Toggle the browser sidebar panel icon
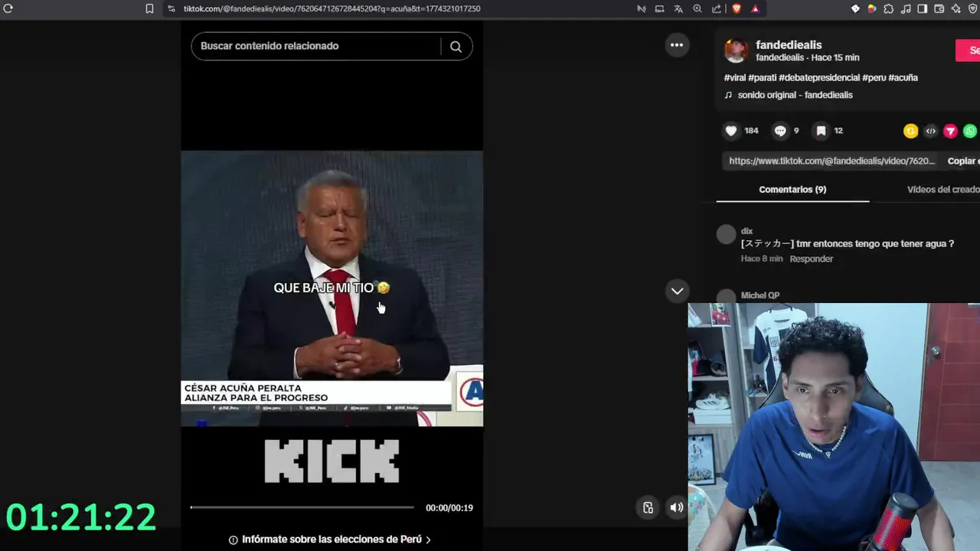980x551 pixels. (x=922, y=8)
